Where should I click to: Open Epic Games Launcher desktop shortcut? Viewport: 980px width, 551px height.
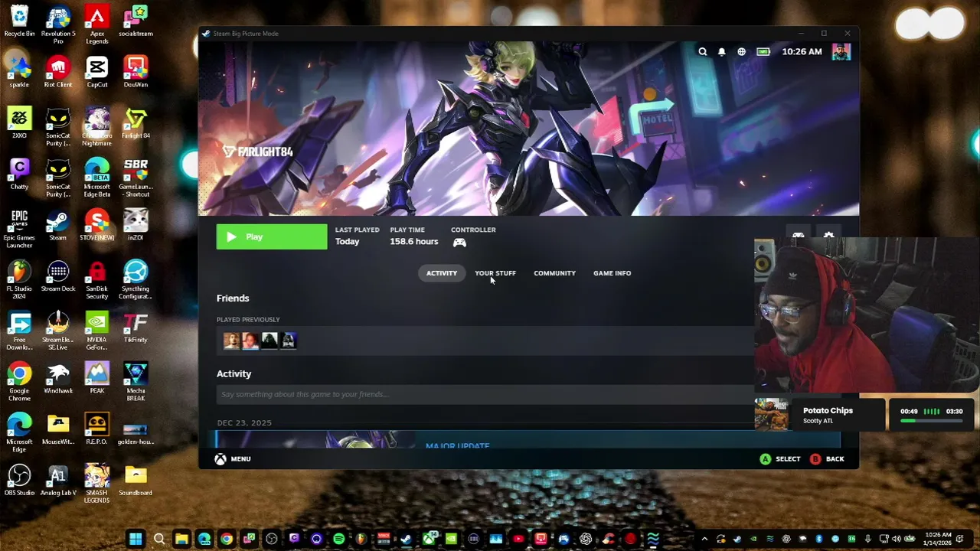pos(19,229)
